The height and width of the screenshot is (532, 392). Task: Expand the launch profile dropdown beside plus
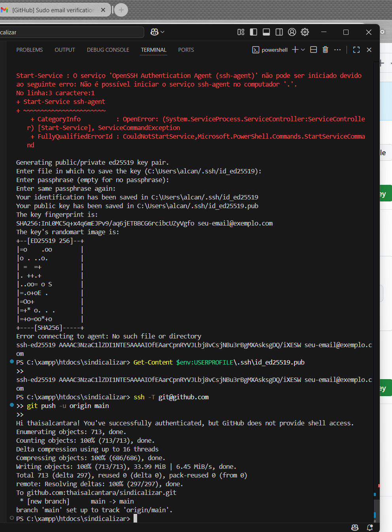point(303,50)
